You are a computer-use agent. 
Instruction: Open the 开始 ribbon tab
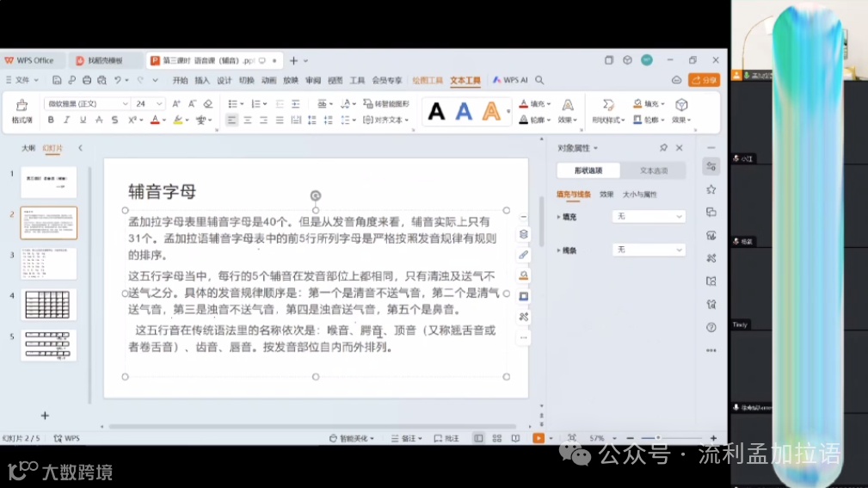180,80
